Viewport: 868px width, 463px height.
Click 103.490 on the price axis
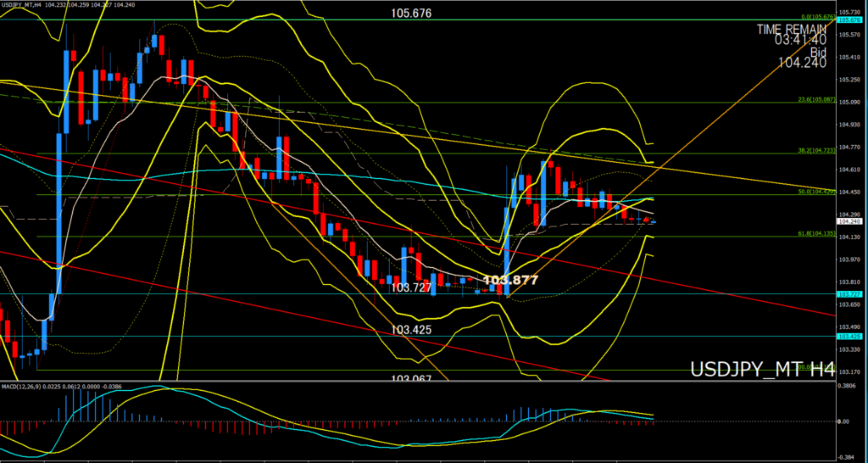(849, 326)
